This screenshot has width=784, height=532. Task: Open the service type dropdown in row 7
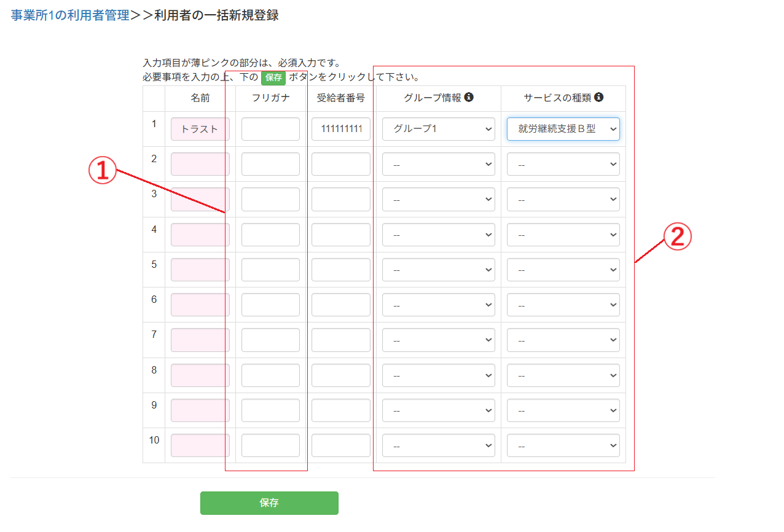563,340
